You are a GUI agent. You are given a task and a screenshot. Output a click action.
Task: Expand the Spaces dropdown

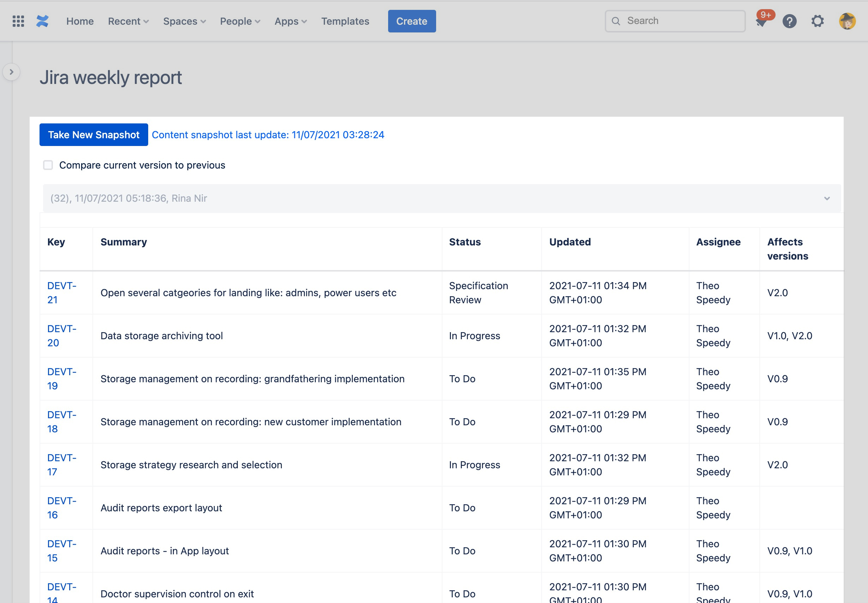(x=184, y=21)
